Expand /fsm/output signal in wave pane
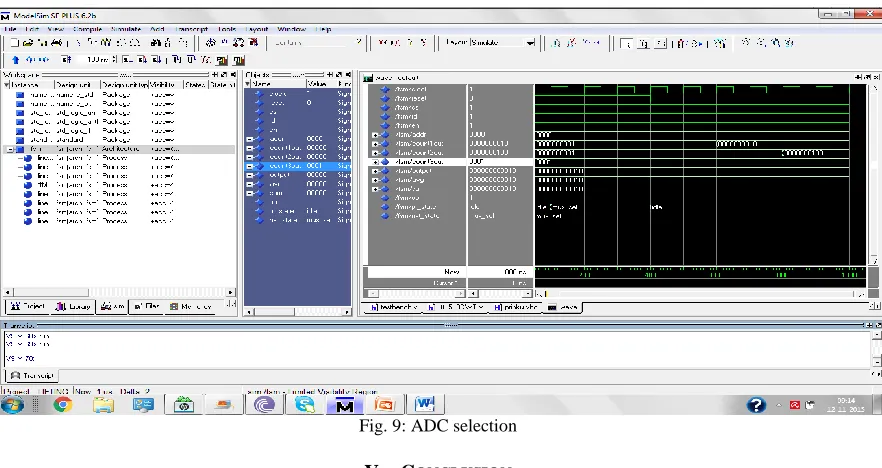This screenshot has width=882, height=468. pos(376,171)
